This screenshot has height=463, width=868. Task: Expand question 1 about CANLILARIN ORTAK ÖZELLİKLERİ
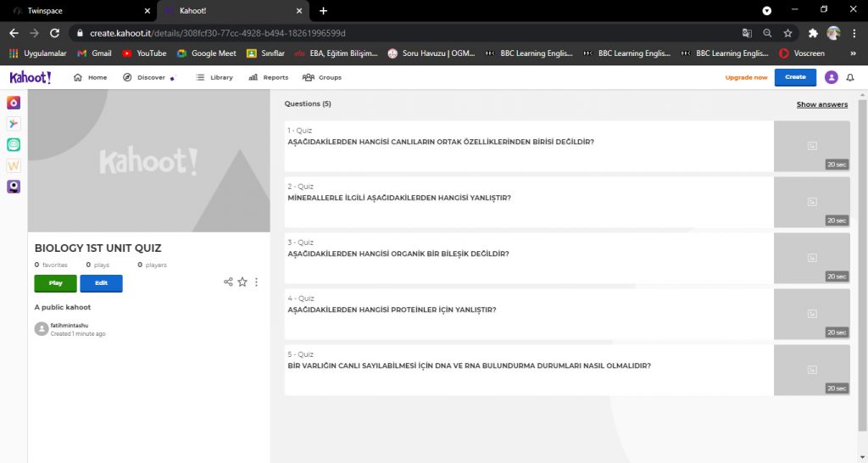pyautogui.click(x=529, y=146)
